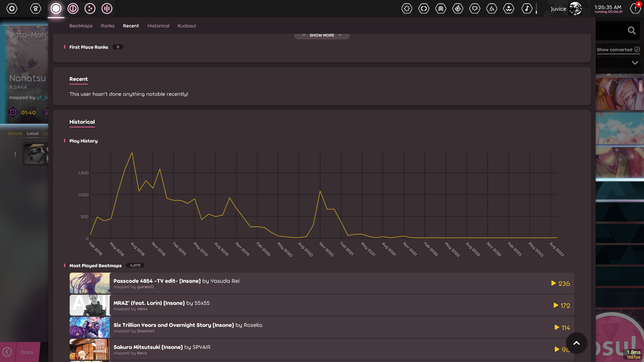Open the notifications icon with badge
Viewport: 644px width, 362px height.
click(635, 8)
